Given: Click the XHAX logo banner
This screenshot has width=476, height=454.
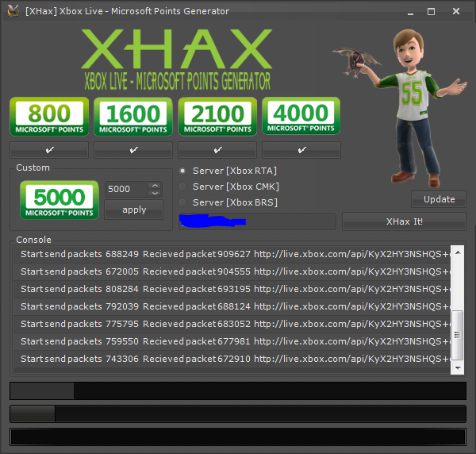Looking at the screenshot, I should tap(177, 60).
